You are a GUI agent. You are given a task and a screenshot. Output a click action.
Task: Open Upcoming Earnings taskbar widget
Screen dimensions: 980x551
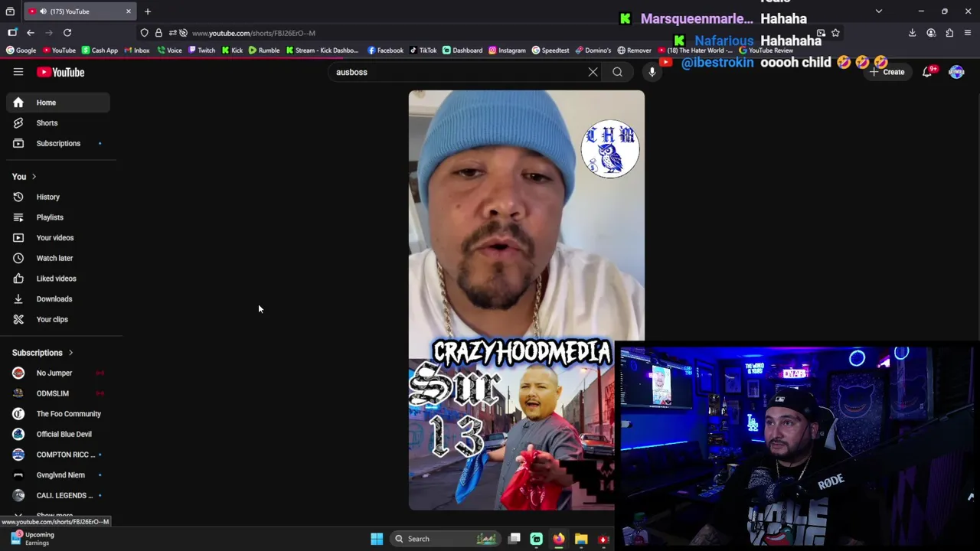click(x=32, y=539)
